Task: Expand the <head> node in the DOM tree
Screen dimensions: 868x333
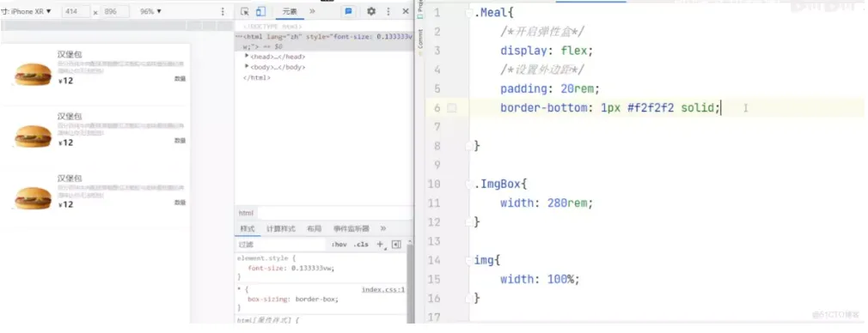Action: click(x=247, y=57)
